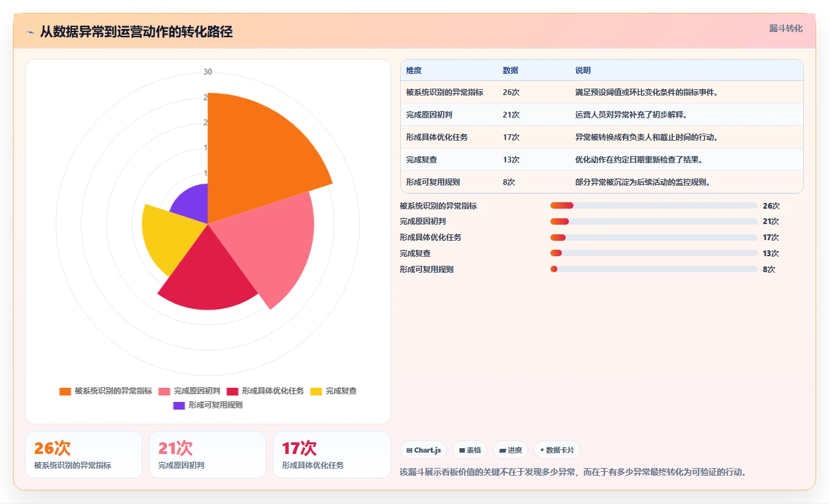Viewport: 829px width, 504px height.
Task: Click the page title 从数据异常到运营动作的转化路径
Action: [x=136, y=31]
